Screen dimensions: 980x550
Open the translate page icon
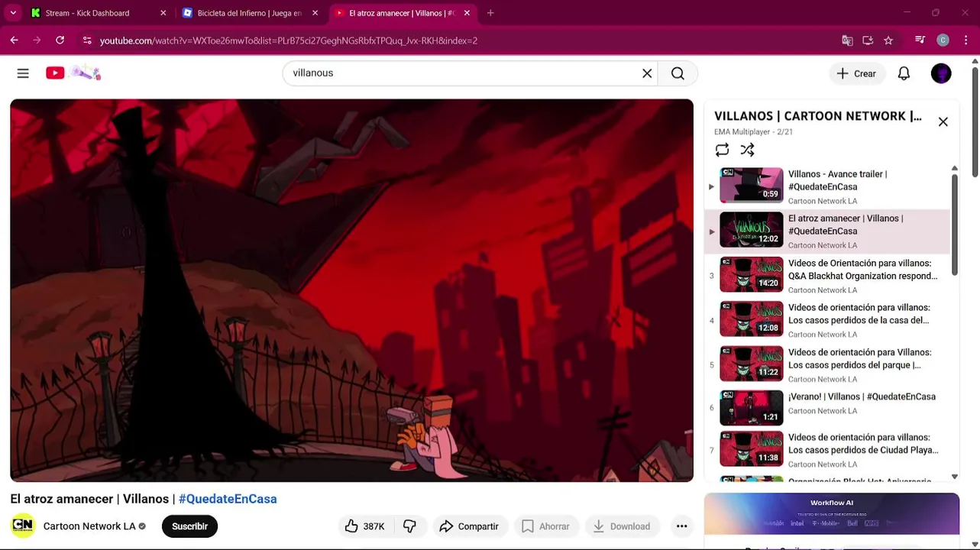pos(847,40)
